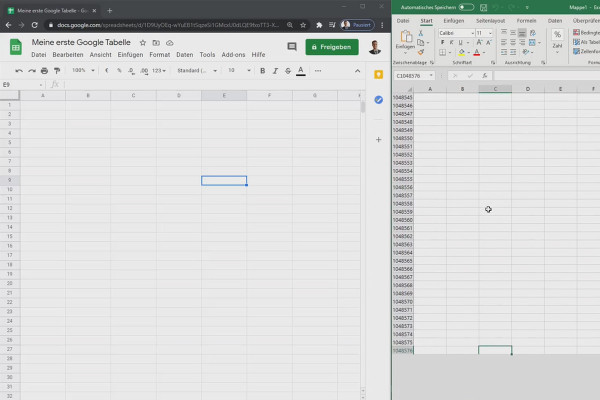This screenshot has height=400, width=600.
Task: Apply yellow fill color in Excel
Action: (x=462, y=52)
